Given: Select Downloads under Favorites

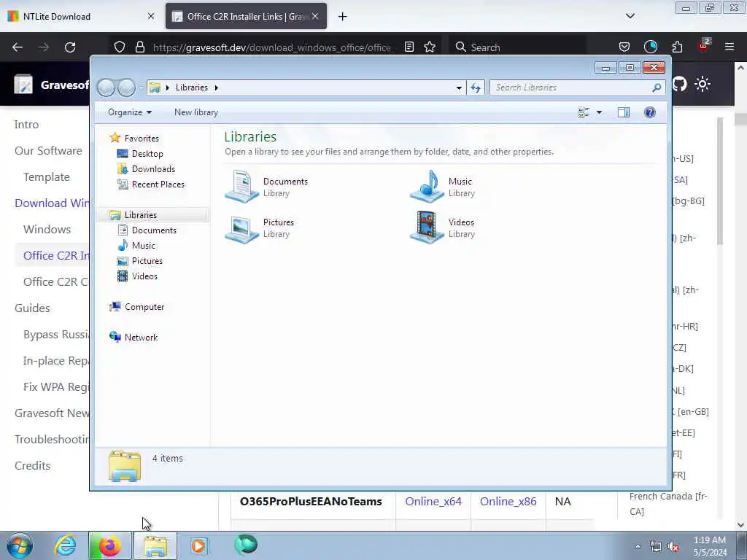Looking at the screenshot, I should point(146,169).
